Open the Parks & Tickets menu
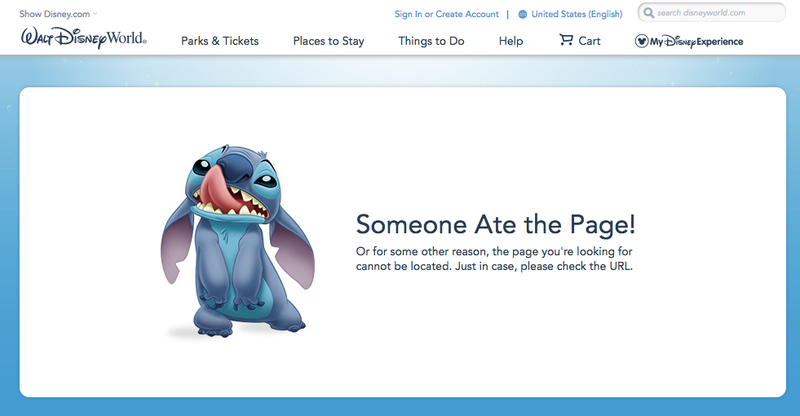The image size is (800, 416). 220,41
